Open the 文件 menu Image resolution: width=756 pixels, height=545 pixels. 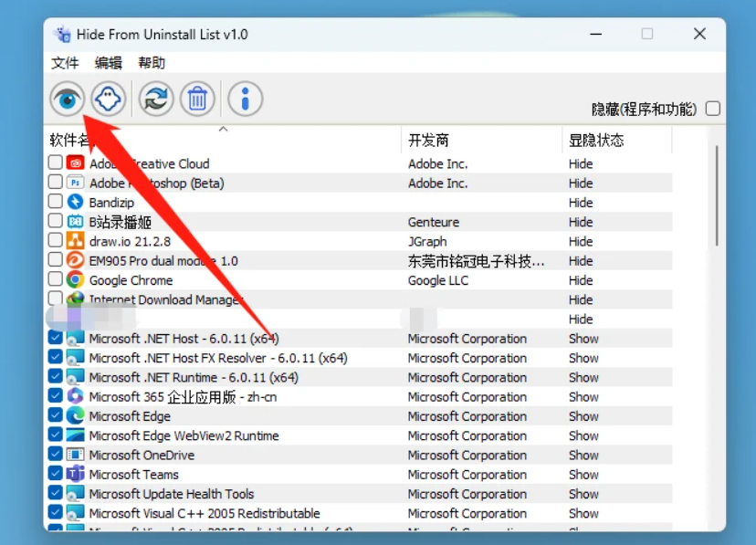pyautogui.click(x=65, y=63)
